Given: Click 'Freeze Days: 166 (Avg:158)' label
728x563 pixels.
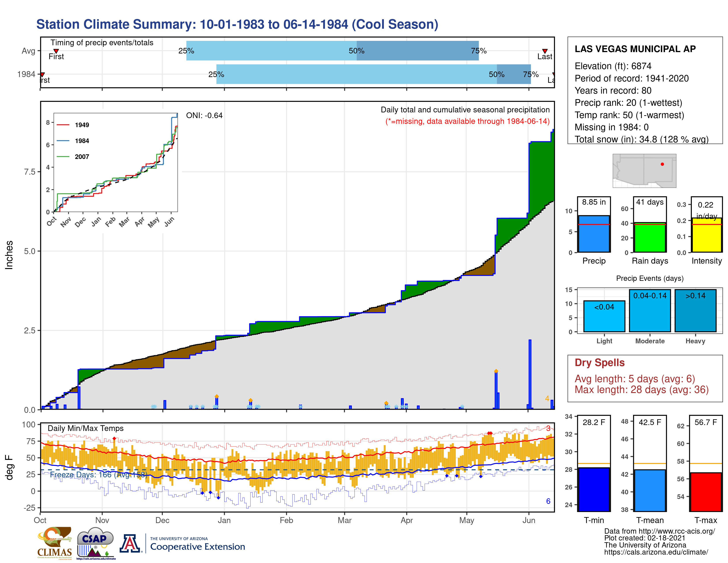Looking at the screenshot, I should [x=99, y=475].
